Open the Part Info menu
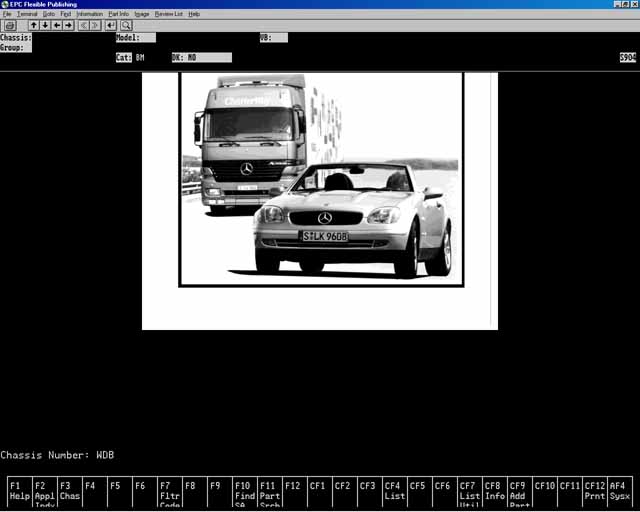Image resolution: width=640 pixels, height=512 pixels. (118, 14)
